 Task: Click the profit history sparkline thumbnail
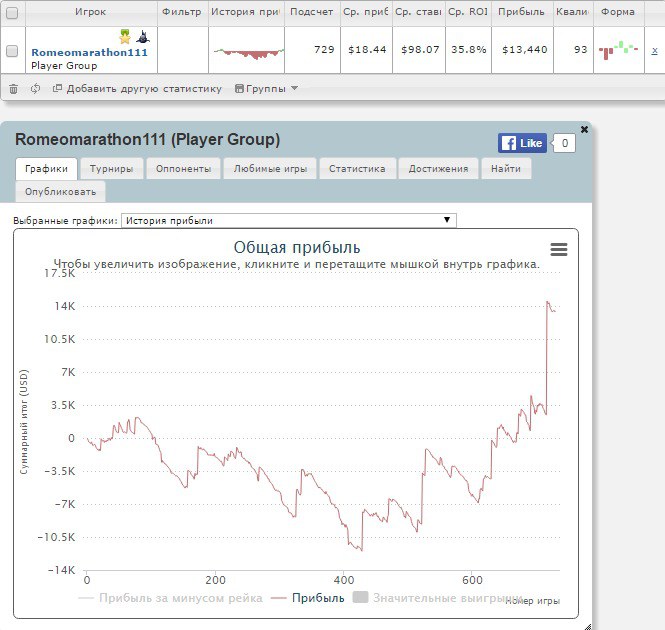(x=246, y=51)
